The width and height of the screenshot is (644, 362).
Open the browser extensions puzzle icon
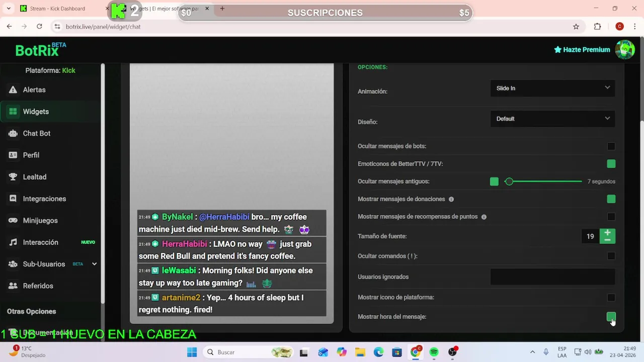click(598, 26)
